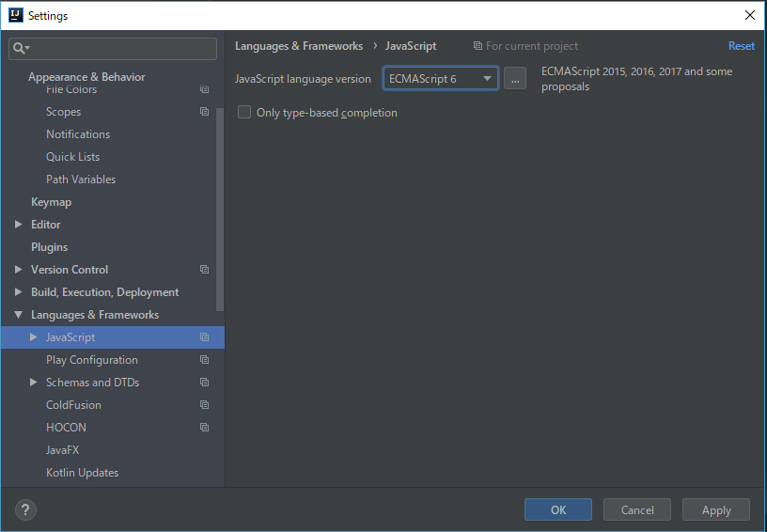767x532 pixels.
Task: Click the settings tree vertical scrollbar
Action: (x=220, y=210)
